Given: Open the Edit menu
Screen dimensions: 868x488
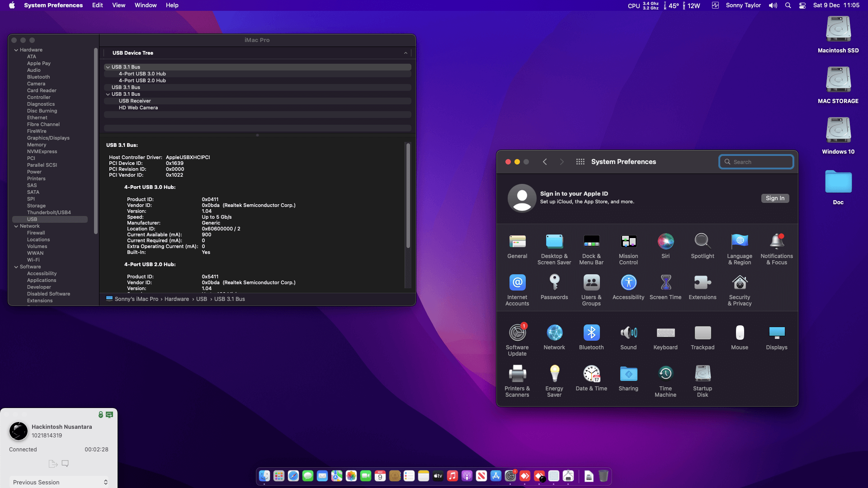Looking at the screenshot, I should [x=97, y=5].
